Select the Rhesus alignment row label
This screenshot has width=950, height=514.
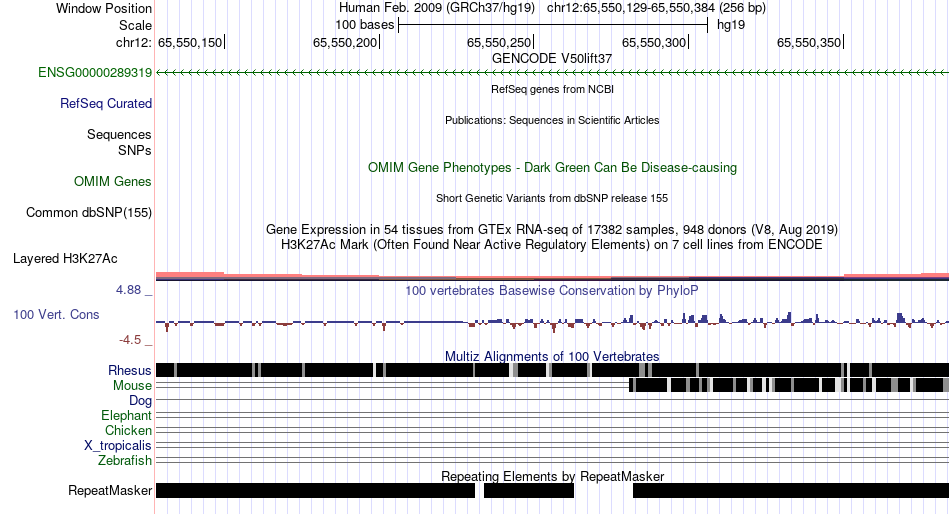(x=129, y=370)
